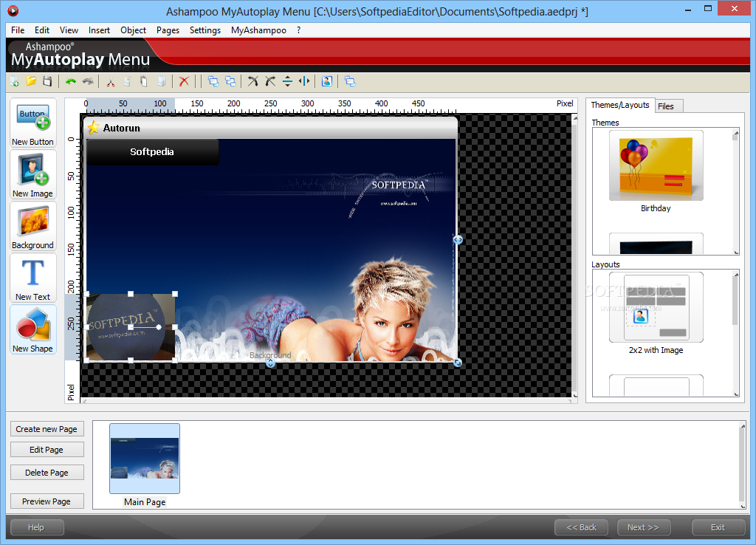Select the 2x2 with Image layout
The image size is (756, 545).
tap(656, 307)
